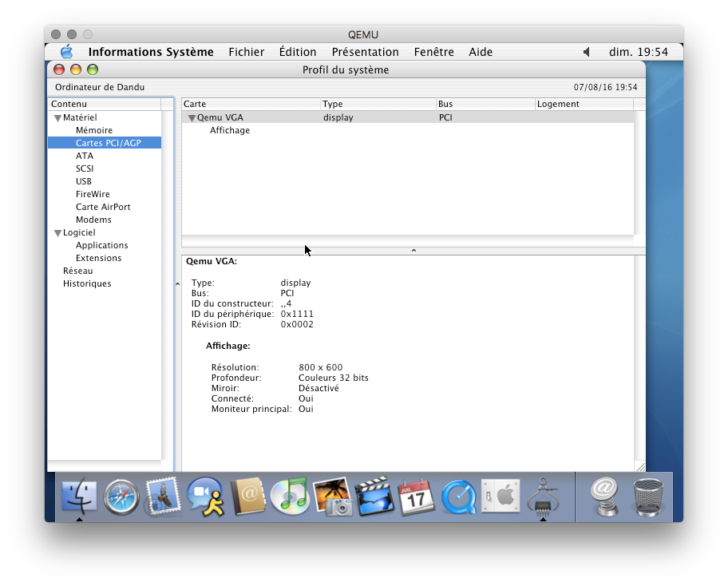Open the @ spring website icon in dock

coord(603,497)
